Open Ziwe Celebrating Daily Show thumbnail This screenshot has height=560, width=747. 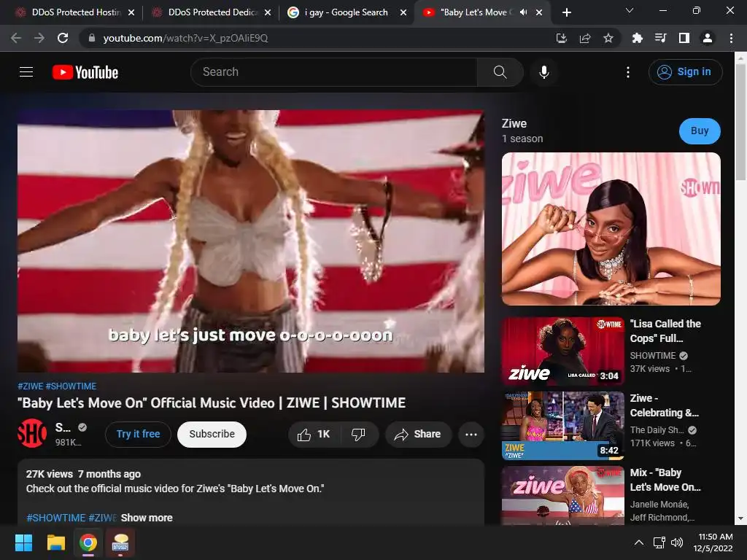pyautogui.click(x=562, y=425)
